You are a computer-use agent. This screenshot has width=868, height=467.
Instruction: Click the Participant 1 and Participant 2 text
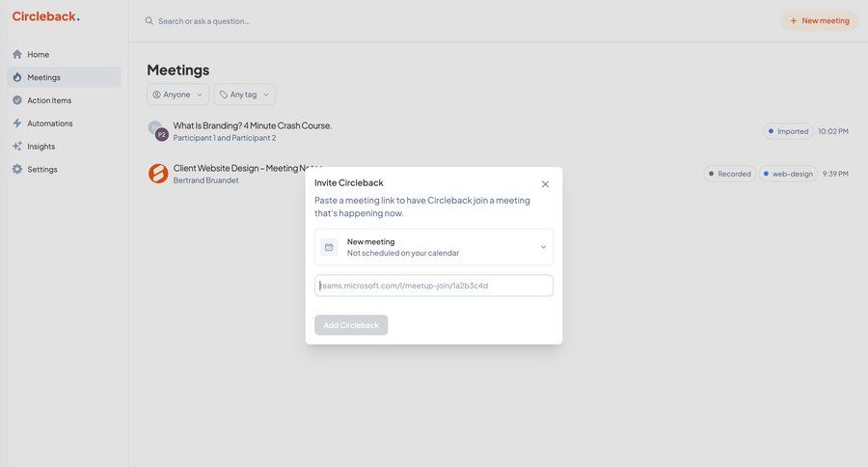pos(224,138)
